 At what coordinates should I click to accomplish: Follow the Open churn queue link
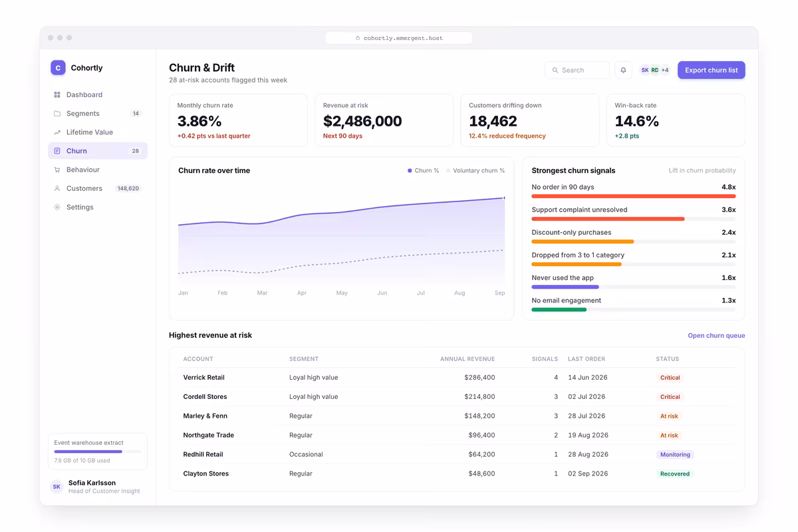click(x=716, y=336)
